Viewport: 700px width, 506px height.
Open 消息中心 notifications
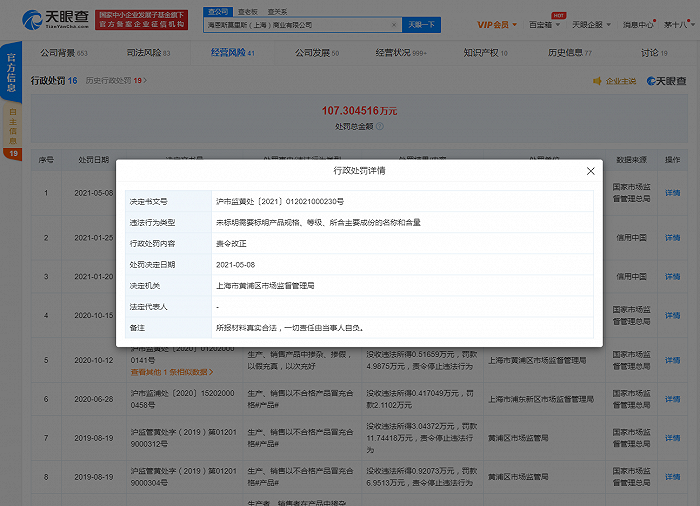click(x=638, y=25)
